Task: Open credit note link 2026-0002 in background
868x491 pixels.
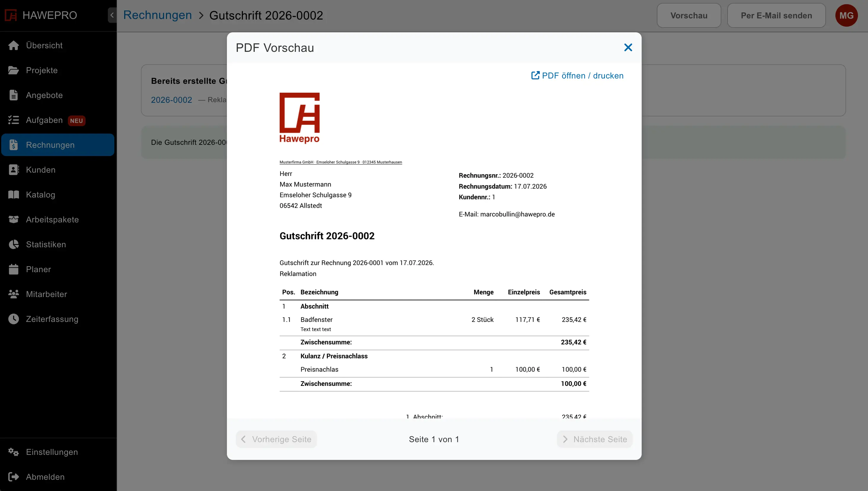Action: pos(171,100)
